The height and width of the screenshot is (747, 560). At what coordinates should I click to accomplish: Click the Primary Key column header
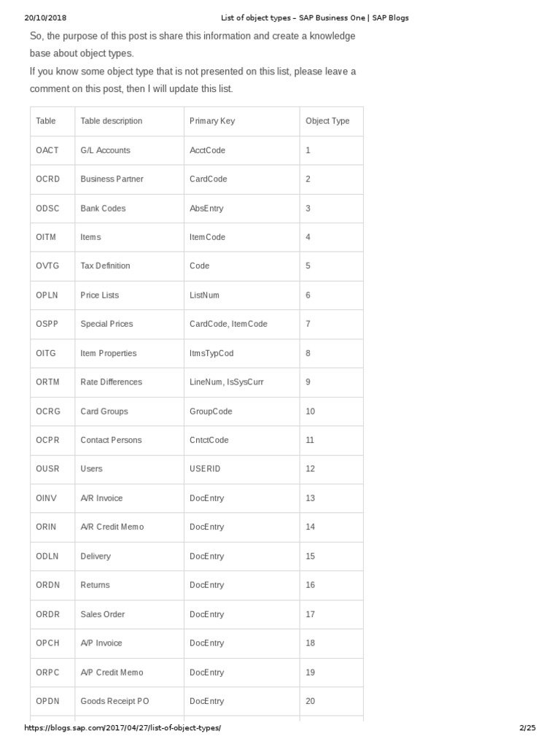point(212,121)
